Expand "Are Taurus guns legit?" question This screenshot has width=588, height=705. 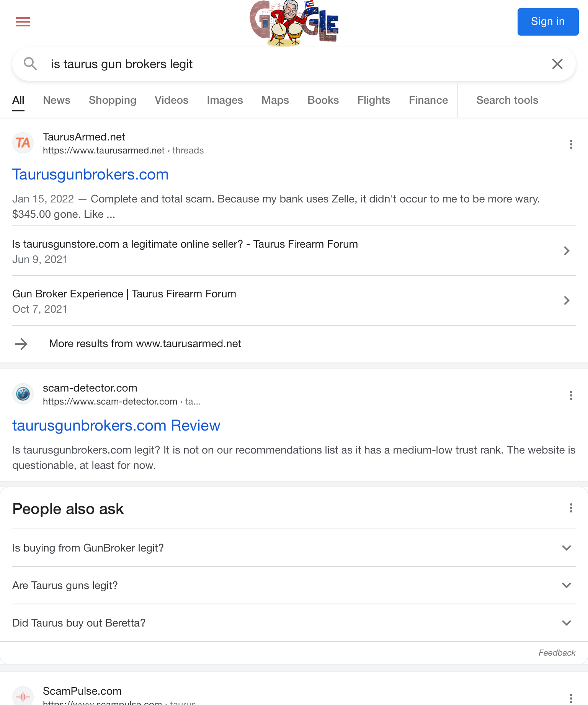pyautogui.click(x=294, y=585)
